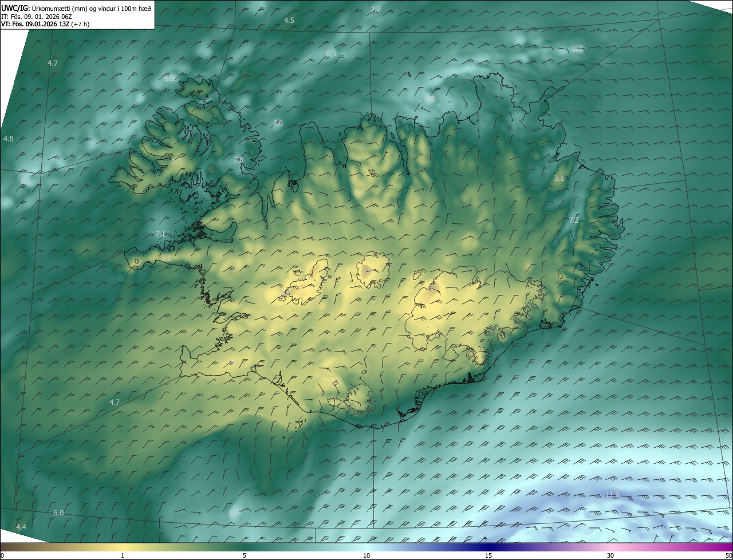Click the 2.3 value label in Westfjords
Viewport: 733px width, 560px height.
point(177,162)
